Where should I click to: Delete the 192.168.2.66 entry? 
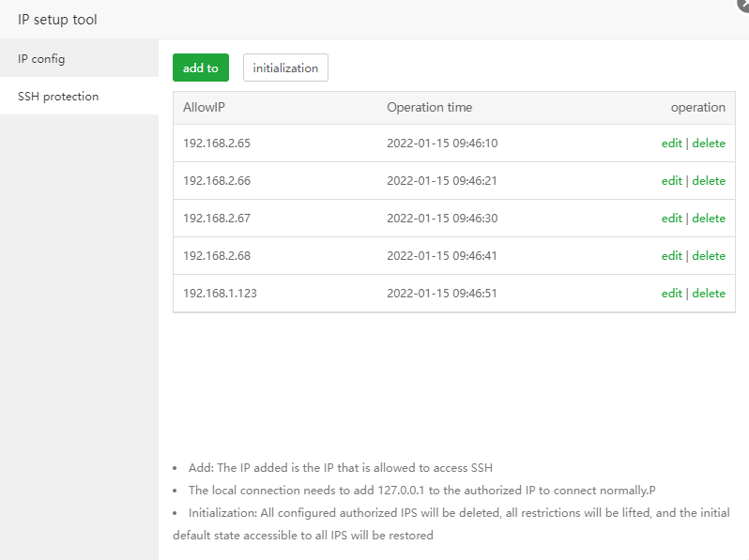click(x=709, y=181)
